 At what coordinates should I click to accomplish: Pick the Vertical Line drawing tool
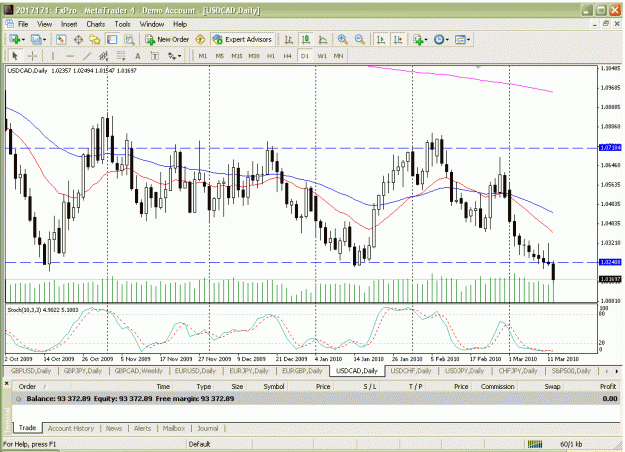pyautogui.click(x=53, y=56)
